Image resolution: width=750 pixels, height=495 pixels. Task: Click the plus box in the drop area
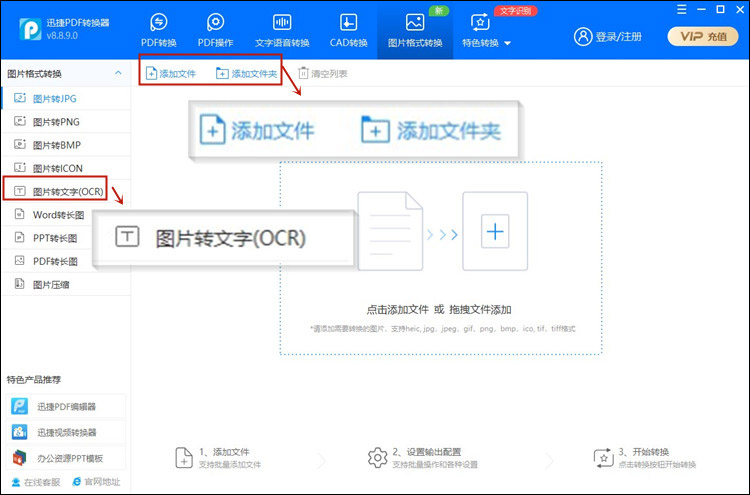(495, 231)
